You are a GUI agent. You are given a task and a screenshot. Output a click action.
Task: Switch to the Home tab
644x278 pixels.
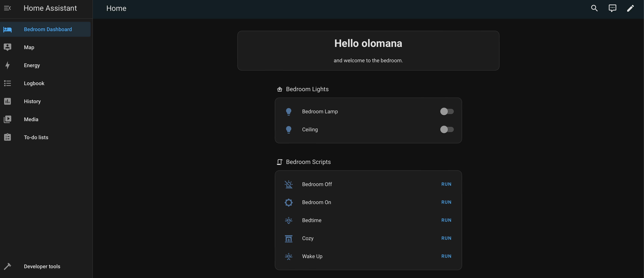[x=116, y=8]
